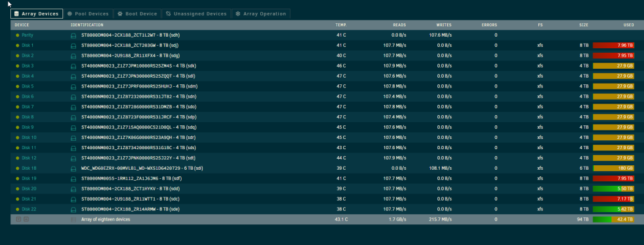
Task: Click the Disk 3 status indicator dot
Action: pos(17,66)
